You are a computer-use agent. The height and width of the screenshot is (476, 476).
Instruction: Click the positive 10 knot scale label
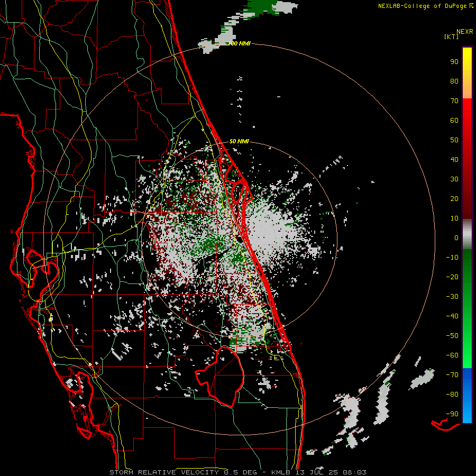coord(454,218)
